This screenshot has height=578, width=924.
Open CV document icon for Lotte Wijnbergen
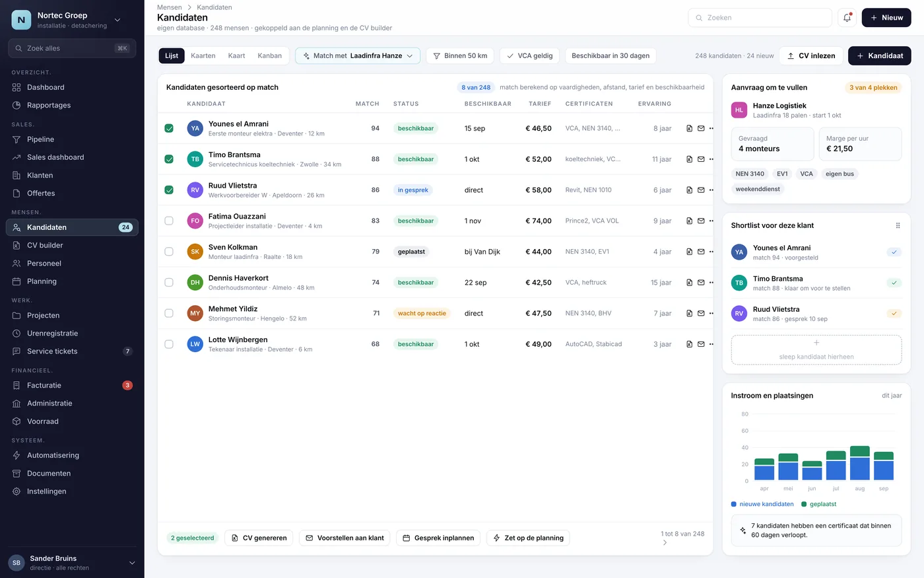tap(689, 344)
